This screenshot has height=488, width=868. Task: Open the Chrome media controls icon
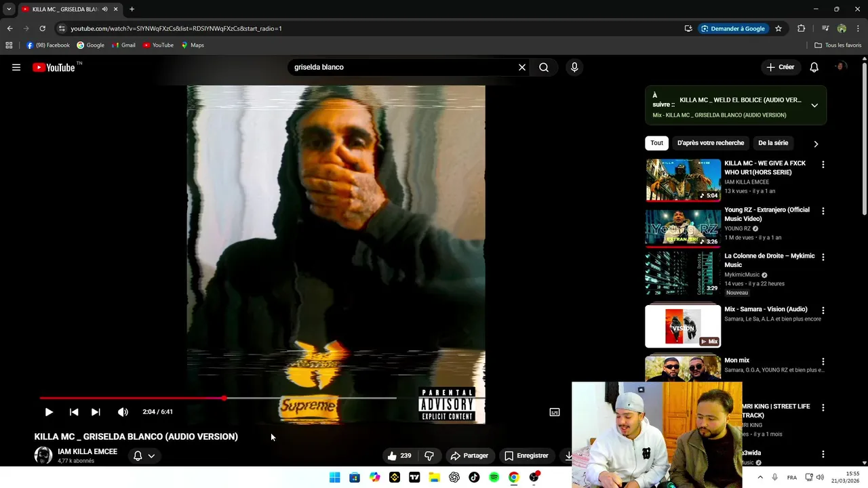tap(825, 28)
